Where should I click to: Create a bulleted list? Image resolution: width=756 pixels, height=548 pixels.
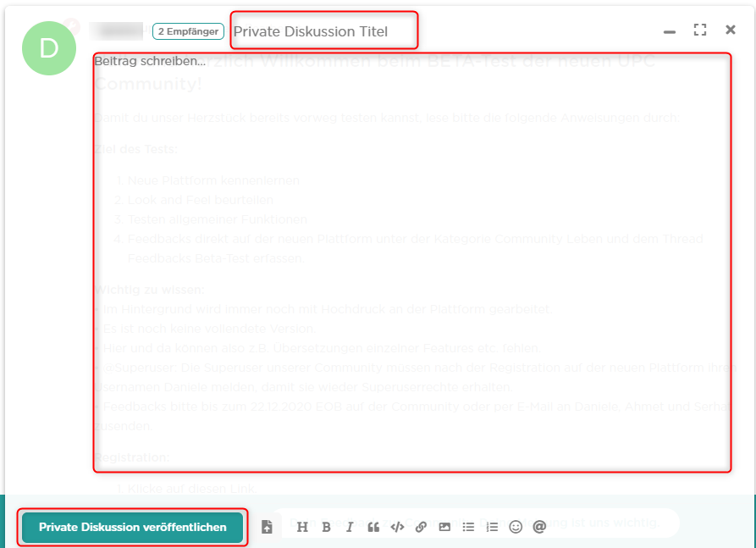click(468, 527)
